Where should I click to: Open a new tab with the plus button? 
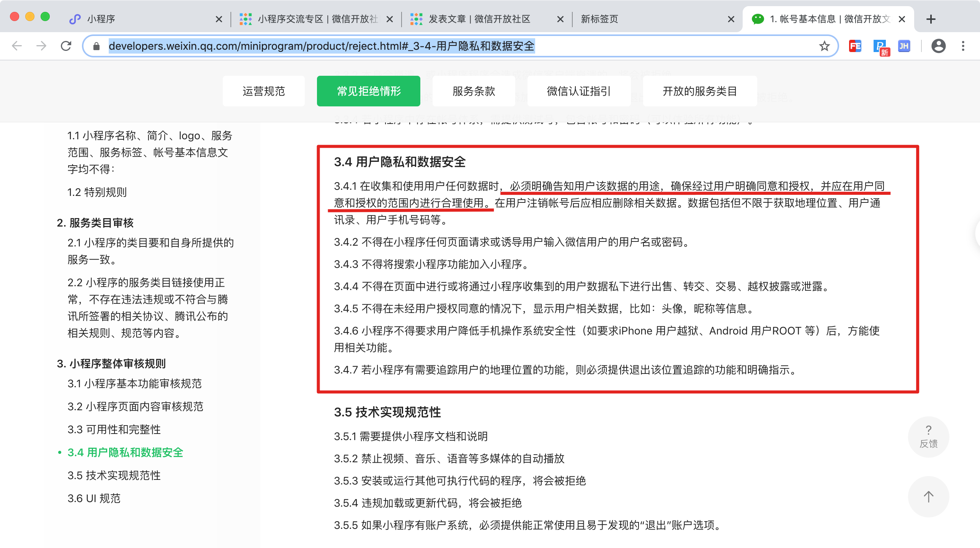[x=931, y=19]
